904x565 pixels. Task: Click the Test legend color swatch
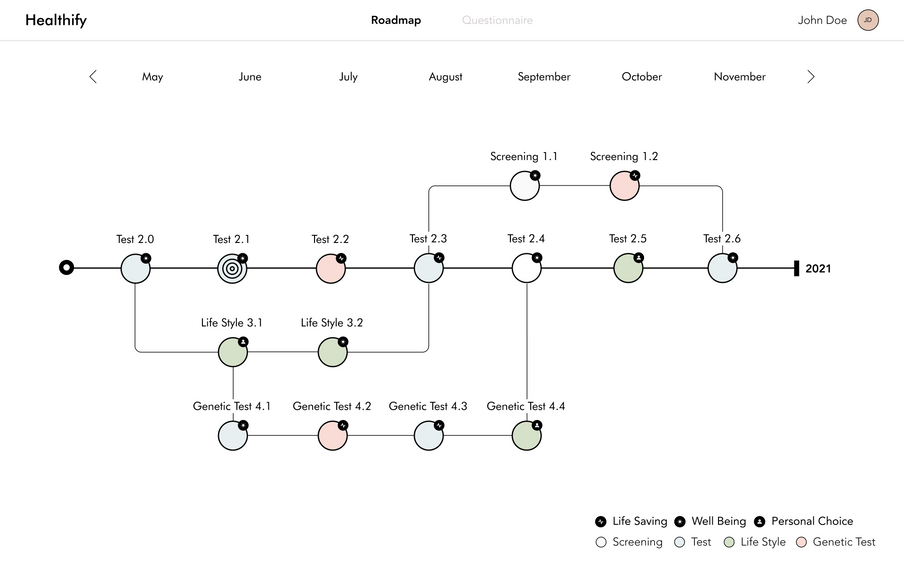(x=681, y=542)
